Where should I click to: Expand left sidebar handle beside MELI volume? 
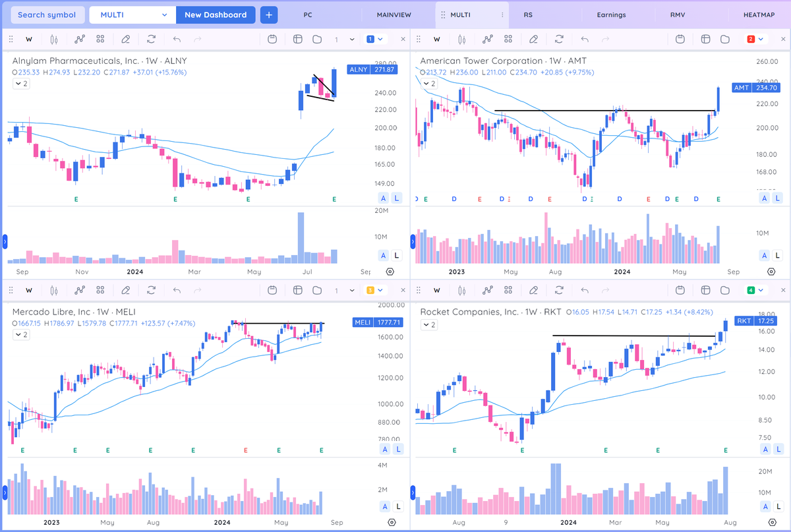(x=5, y=491)
